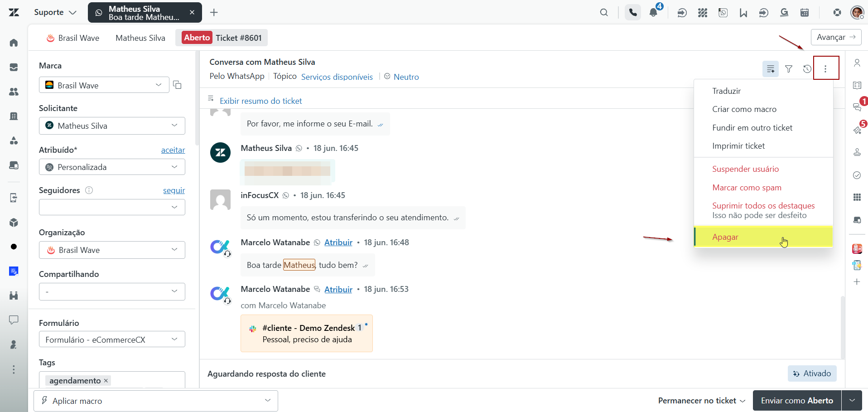The image size is (868, 412).
Task: Open the chat bubble icon in left navigation
Action: point(14,320)
